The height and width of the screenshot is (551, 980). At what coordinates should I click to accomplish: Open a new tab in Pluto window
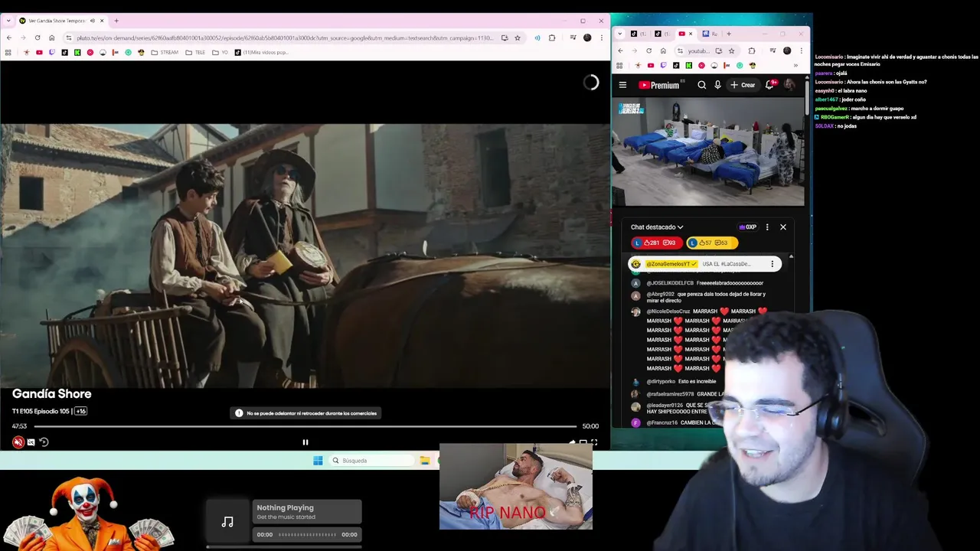tap(116, 21)
